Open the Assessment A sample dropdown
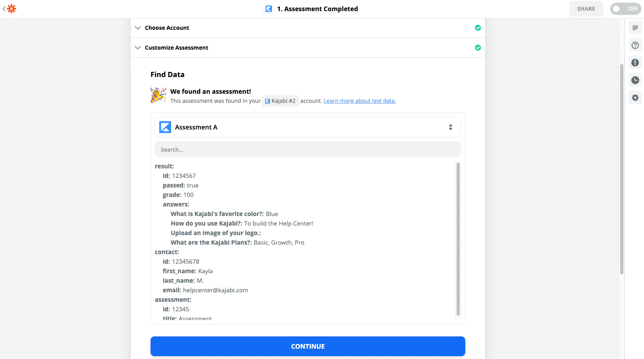This screenshot has height=359, width=644. pos(451,127)
